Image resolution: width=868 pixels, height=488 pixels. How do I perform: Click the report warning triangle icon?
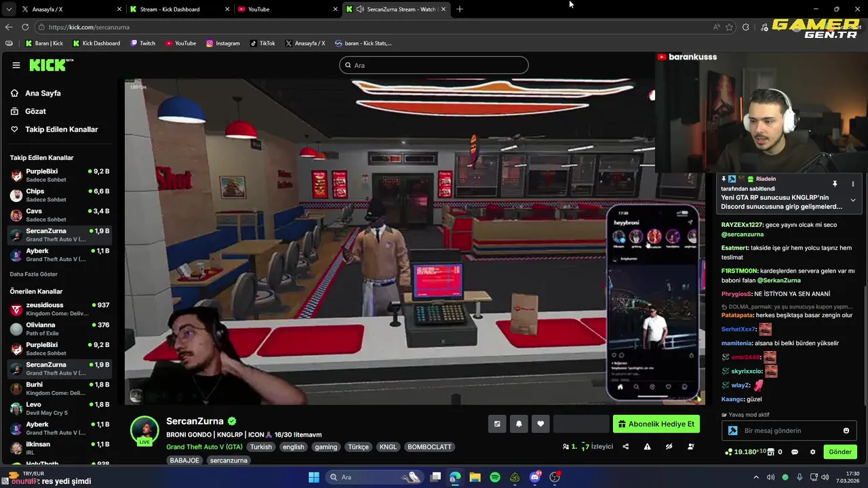647,447
